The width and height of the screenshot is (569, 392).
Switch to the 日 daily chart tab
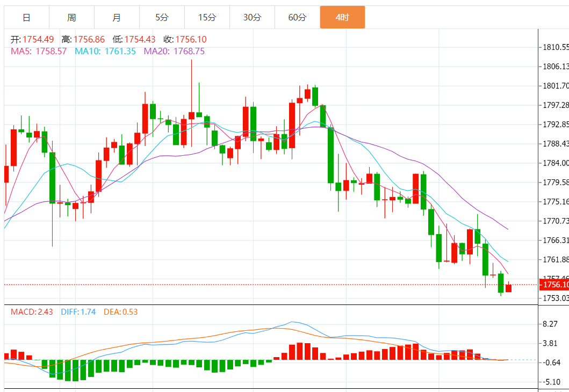click(x=26, y=17)
